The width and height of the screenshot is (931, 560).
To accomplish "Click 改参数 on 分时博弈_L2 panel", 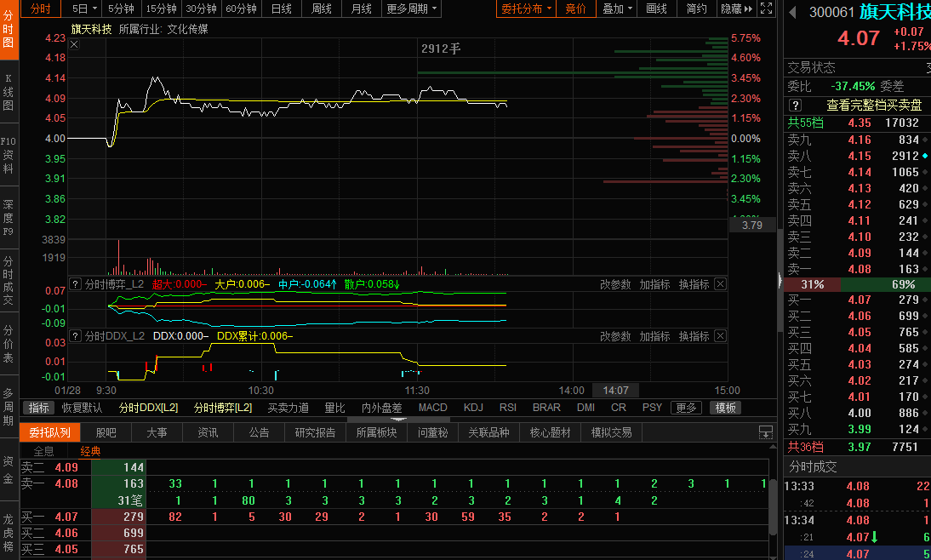I will [615, 284].
